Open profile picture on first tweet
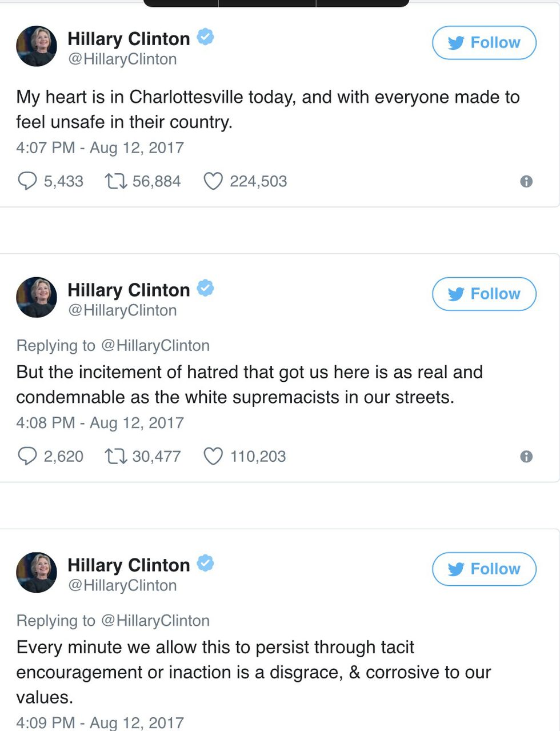Screen dimensions: 560x731 pos(37,46)
